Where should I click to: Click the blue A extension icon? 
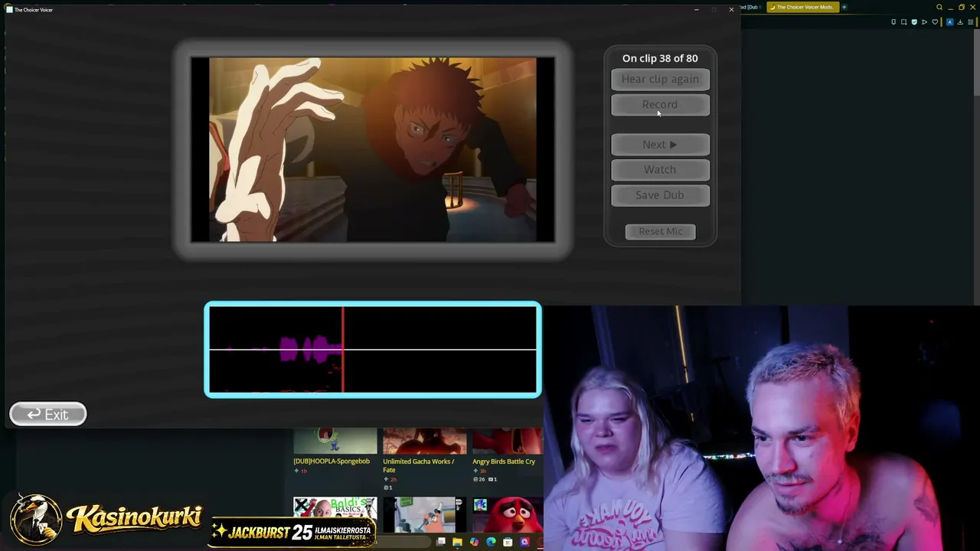tap(950, 22)
